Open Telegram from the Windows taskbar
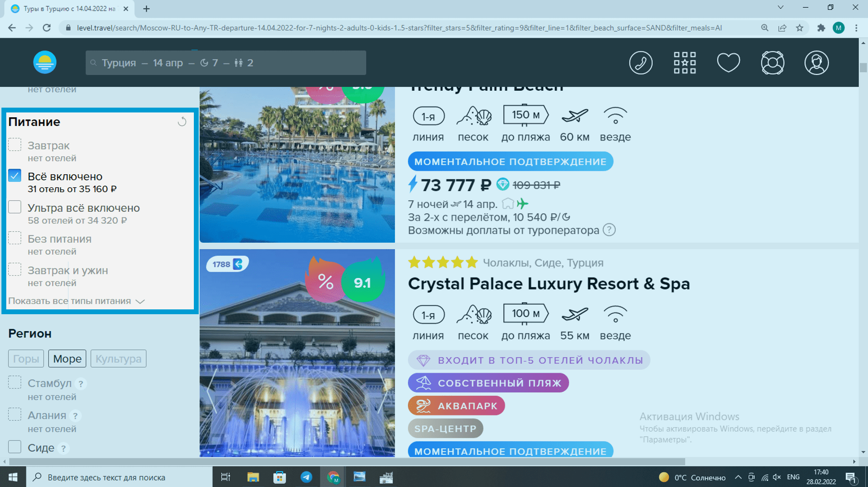The height and width of the screenshot is (487, 868). point(306,477)
